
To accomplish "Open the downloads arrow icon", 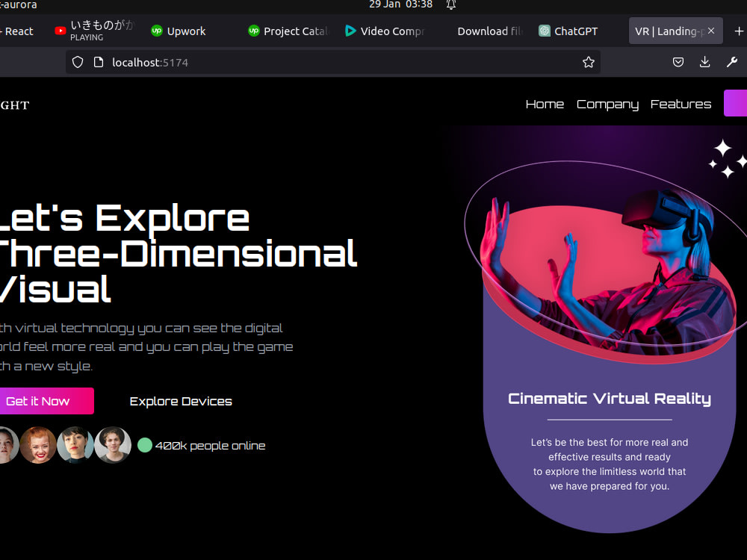I will (x=704, y=62).
